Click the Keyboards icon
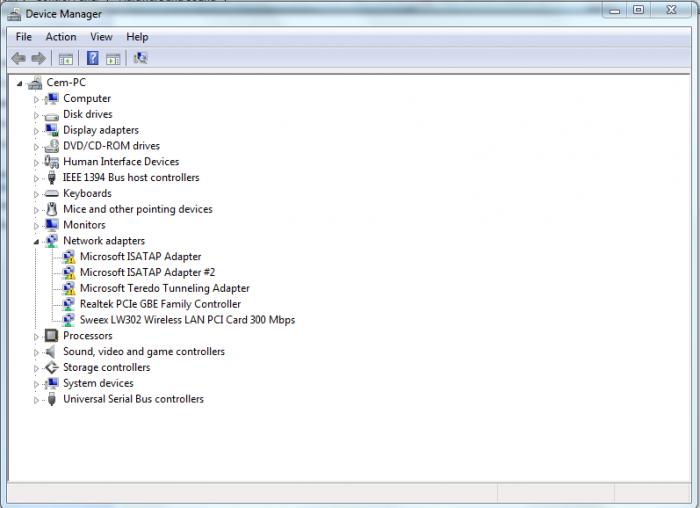This screenshot has width=700, height=508. pyautogui.click(x=52, y=194)
